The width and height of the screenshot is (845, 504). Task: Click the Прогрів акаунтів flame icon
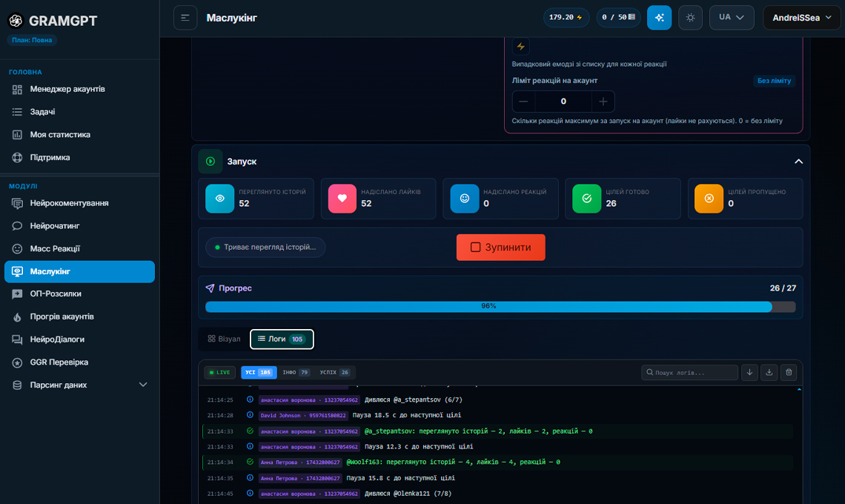17,317
